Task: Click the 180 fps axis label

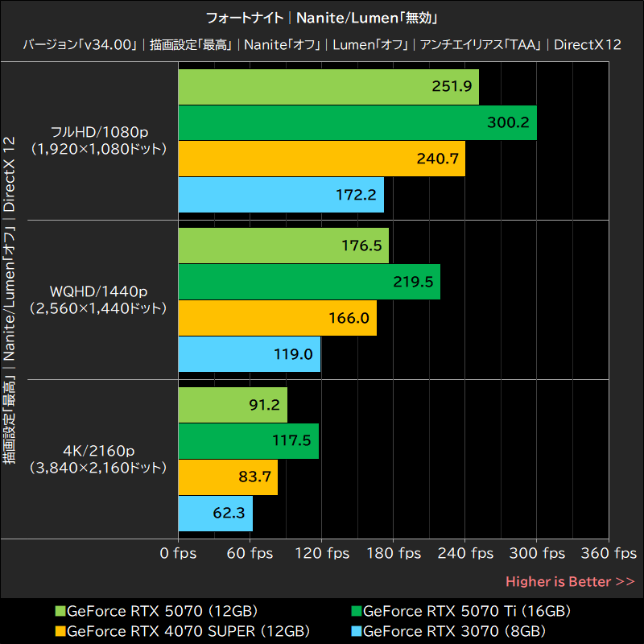Action: coord(394,553)
